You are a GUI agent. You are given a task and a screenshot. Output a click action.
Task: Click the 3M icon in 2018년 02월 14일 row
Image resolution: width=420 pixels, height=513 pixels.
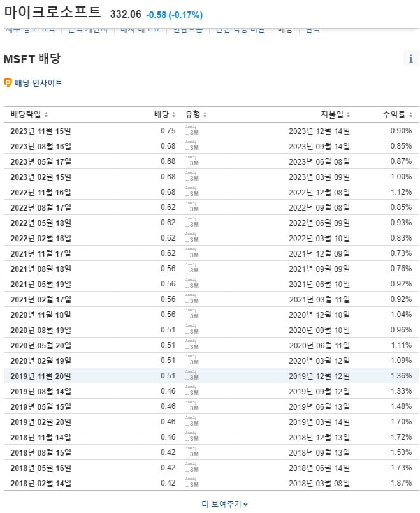192,482
